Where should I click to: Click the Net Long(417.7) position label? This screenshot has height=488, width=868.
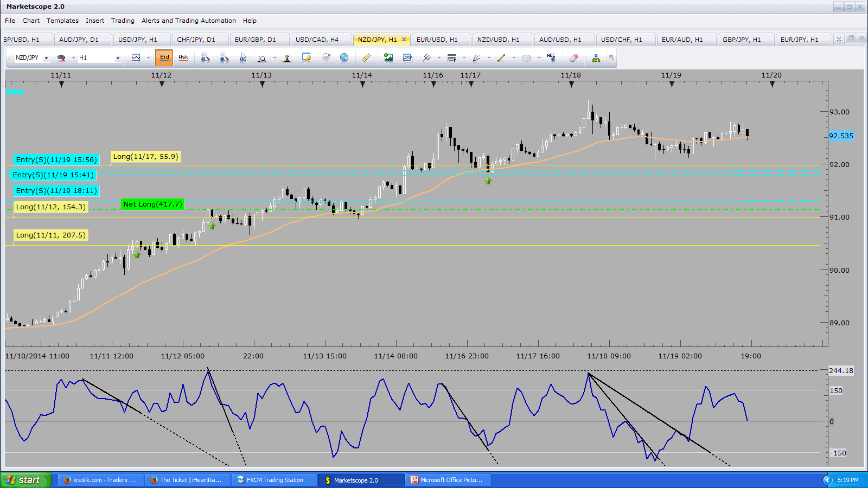[x=152, y=204]
